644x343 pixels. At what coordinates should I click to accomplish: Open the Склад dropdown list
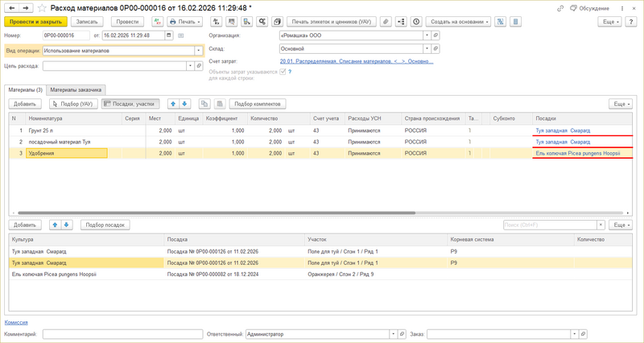425,48
